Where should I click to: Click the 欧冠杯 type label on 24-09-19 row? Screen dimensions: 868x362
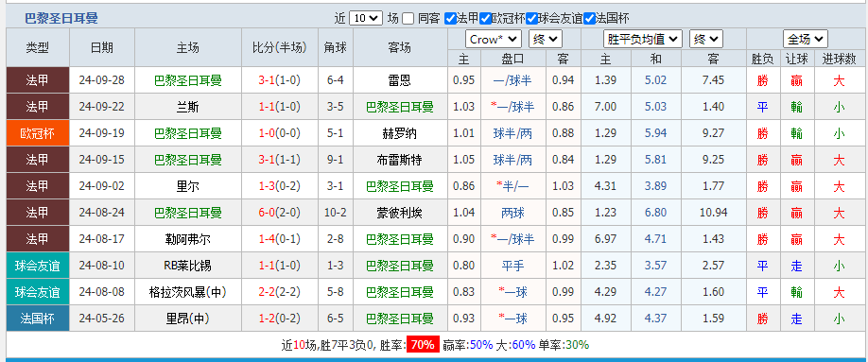(38, 133)
